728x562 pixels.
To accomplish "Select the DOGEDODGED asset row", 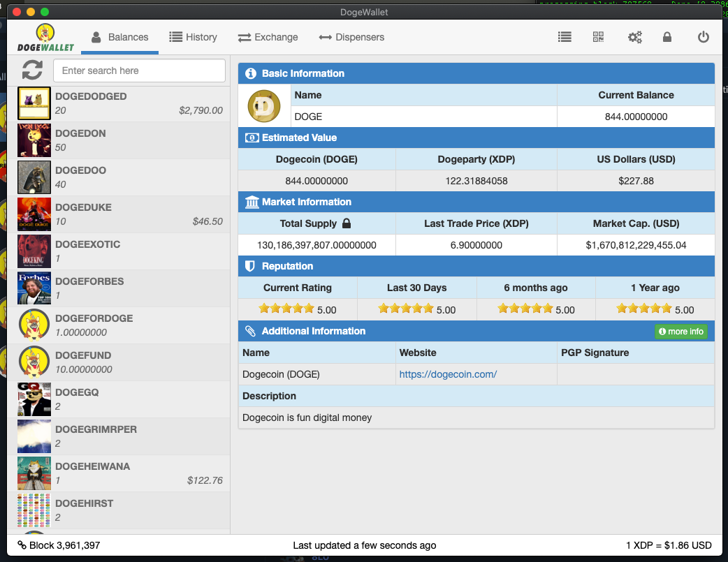I will [x=119, y=103].
